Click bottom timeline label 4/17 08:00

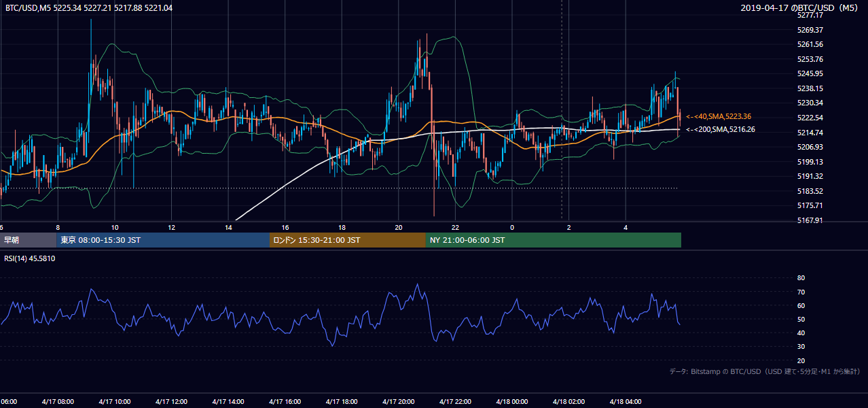tap(58, 402)
